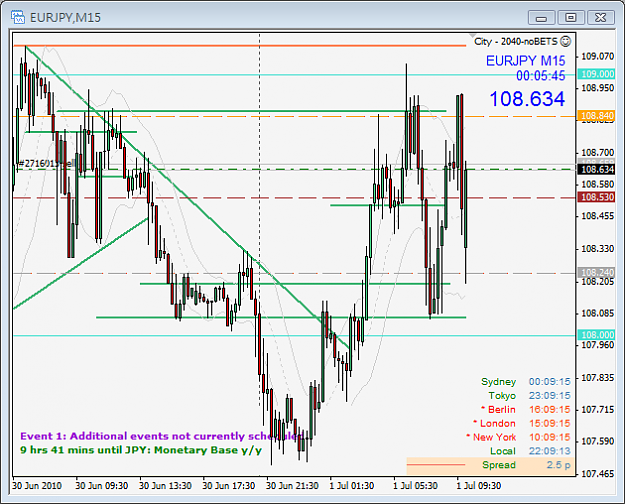625x504 pixels.
Task: Click the Spread 2.5 p indicator
Action: coord(526,465)
